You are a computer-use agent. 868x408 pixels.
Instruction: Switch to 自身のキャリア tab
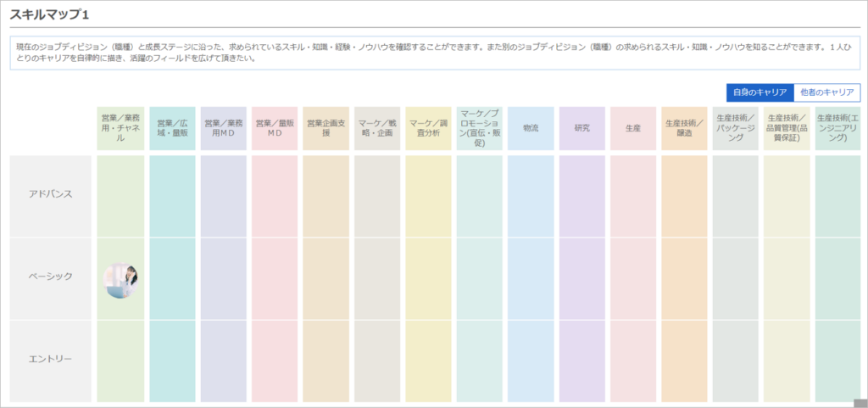(x=759, y=92)
